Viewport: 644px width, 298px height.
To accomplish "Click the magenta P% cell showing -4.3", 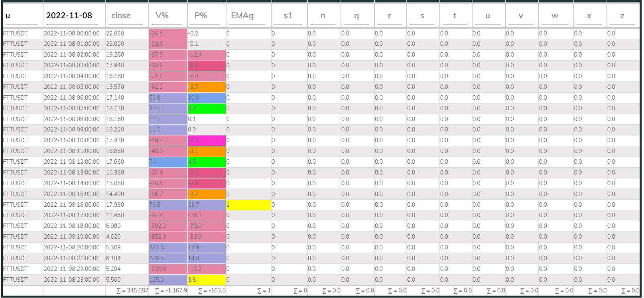I will [x=207, y=140].
